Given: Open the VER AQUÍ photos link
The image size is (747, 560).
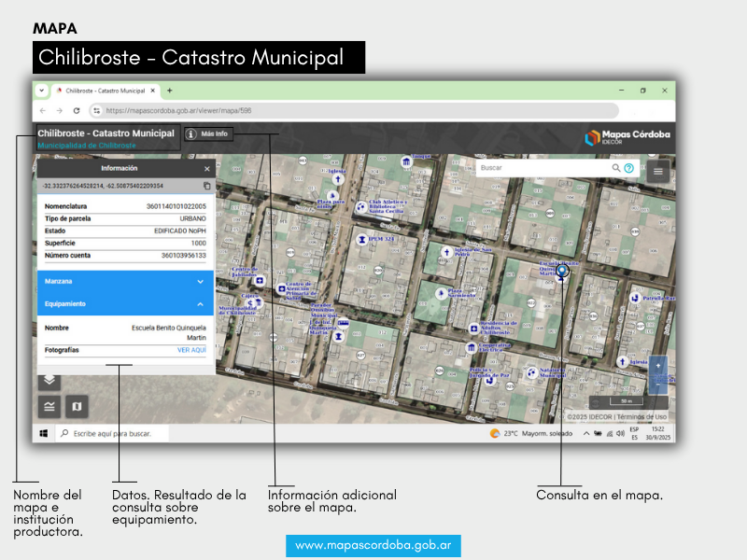Looking at the screenshot, I should coord(191,350).
